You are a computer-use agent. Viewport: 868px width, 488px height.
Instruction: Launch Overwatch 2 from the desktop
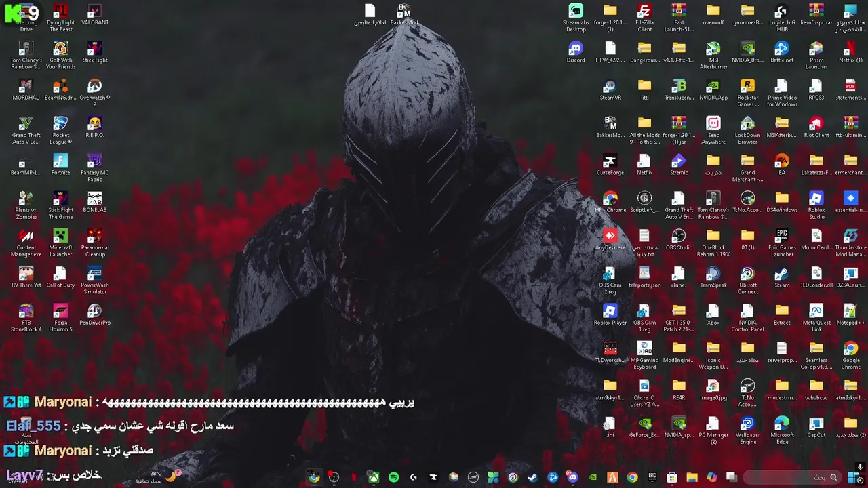(95, 94)
